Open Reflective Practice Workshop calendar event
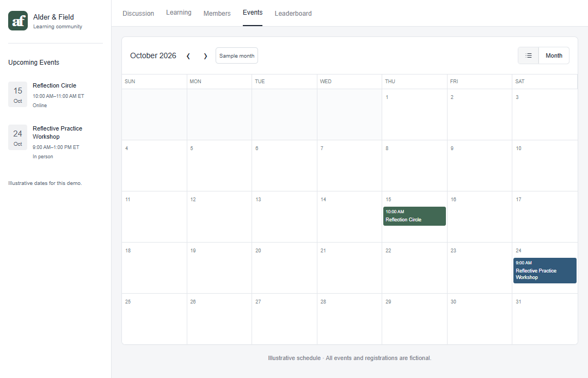This screenshot has height=378, width=588. pos(544,270)
